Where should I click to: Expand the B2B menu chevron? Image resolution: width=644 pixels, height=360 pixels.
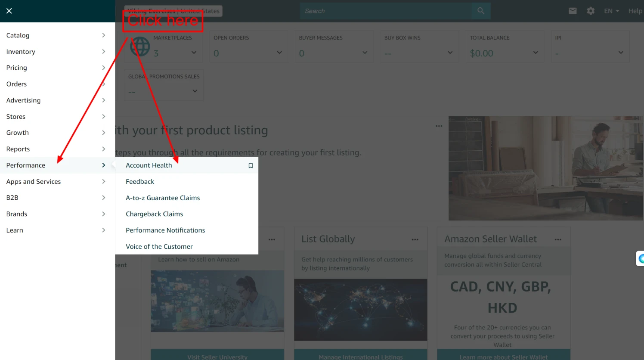pyautogui.click(x=103, y=198)
